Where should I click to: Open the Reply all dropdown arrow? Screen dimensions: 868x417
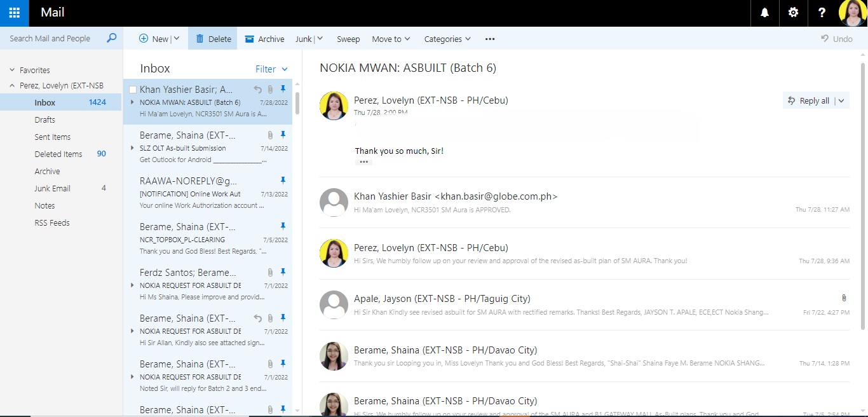click(x=841, y=100)
